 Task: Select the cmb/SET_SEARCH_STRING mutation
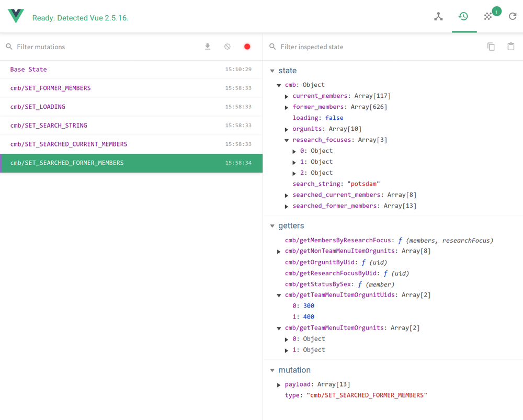pyautogui.click(x=131, y=126)
